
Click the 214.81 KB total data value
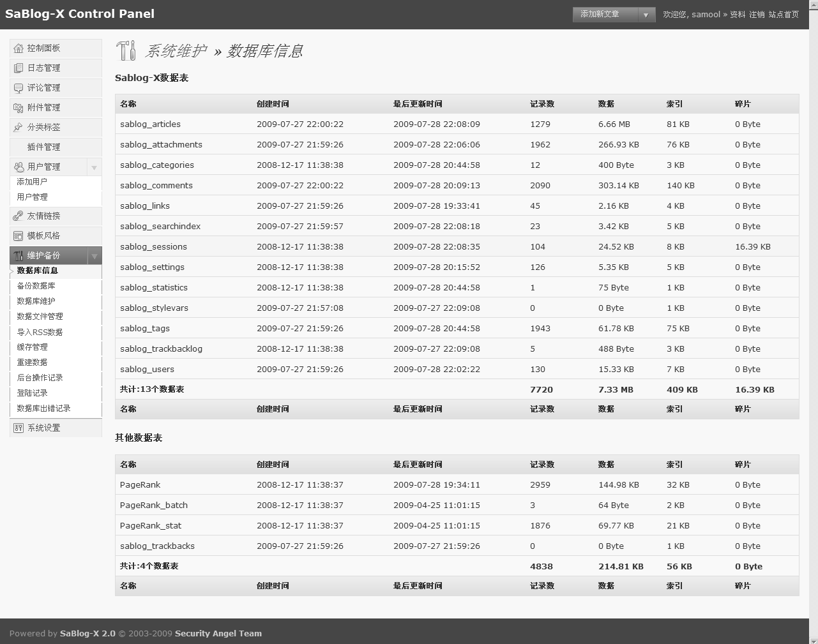tap(621, 567)
